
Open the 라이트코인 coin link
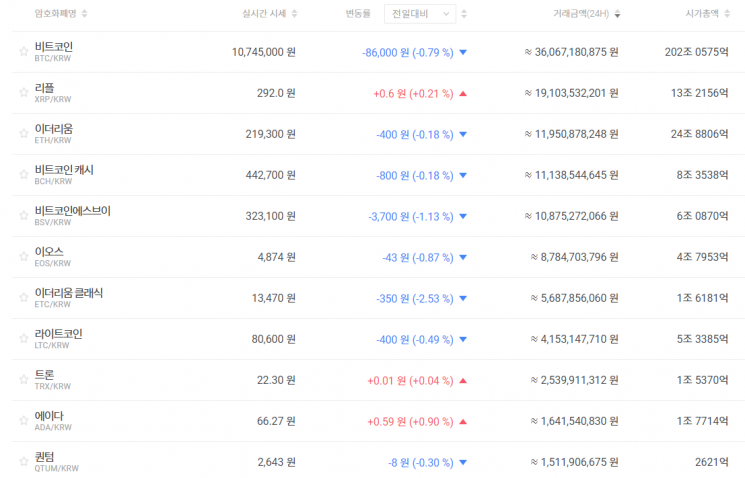point(58,334)
